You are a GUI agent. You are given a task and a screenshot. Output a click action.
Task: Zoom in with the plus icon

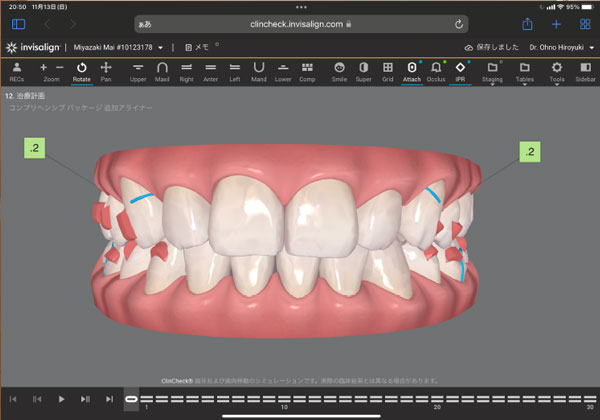pyautogui.click(x=43, y=68)
